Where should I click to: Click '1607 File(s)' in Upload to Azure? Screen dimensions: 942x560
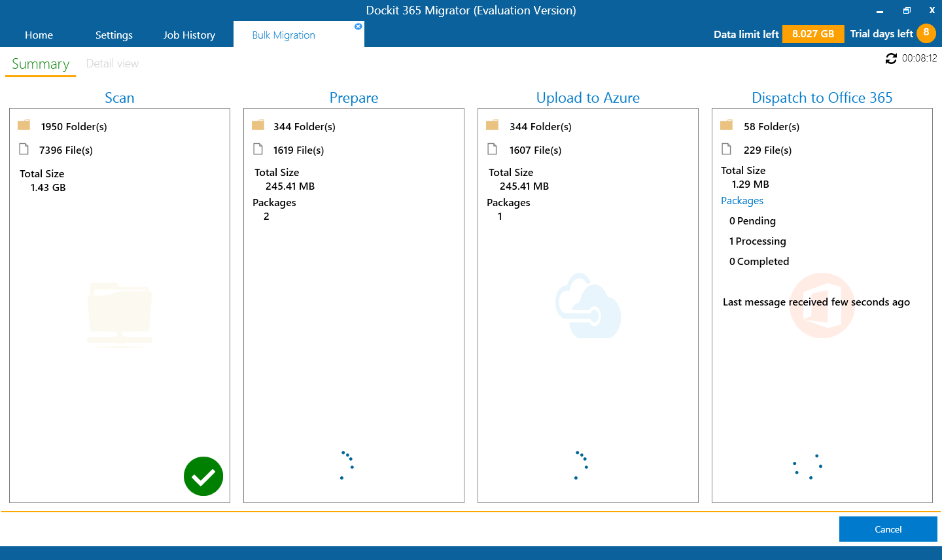tap(535, 150)
